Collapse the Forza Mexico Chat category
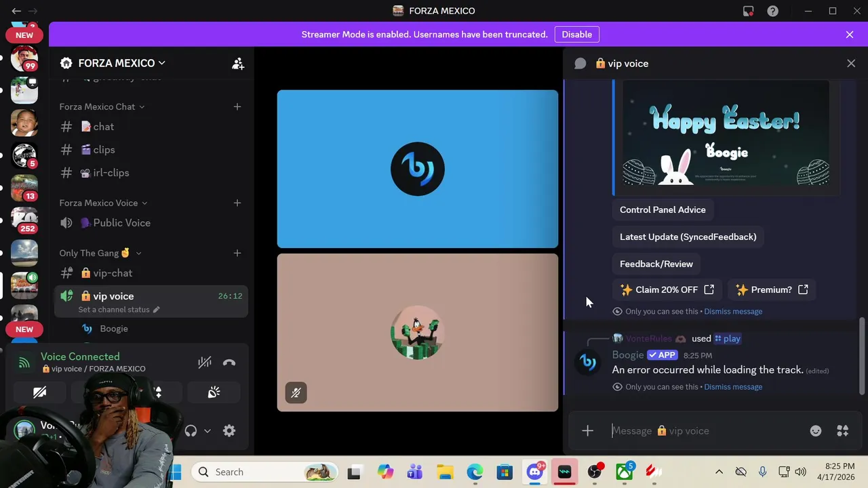The width and height of the screenshot is (868, 488). click(102, 106)
